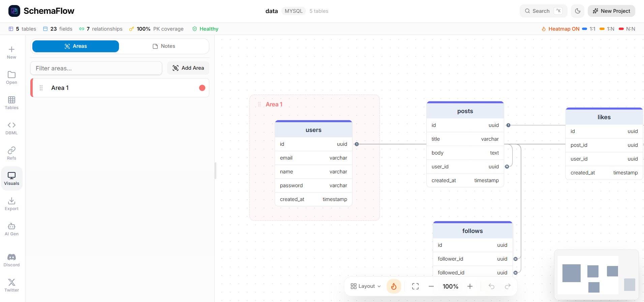
Task: Click the Add Area button
Action: [x=188, y=68]
